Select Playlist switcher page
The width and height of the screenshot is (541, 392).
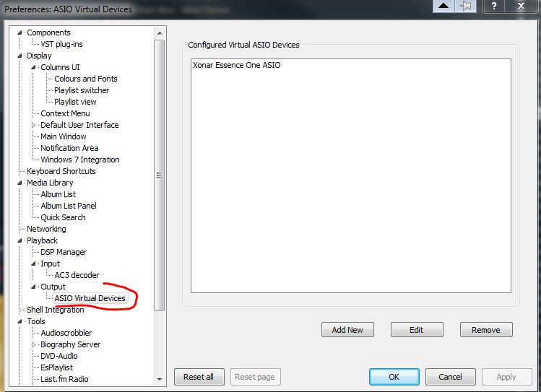pos(82,90)
